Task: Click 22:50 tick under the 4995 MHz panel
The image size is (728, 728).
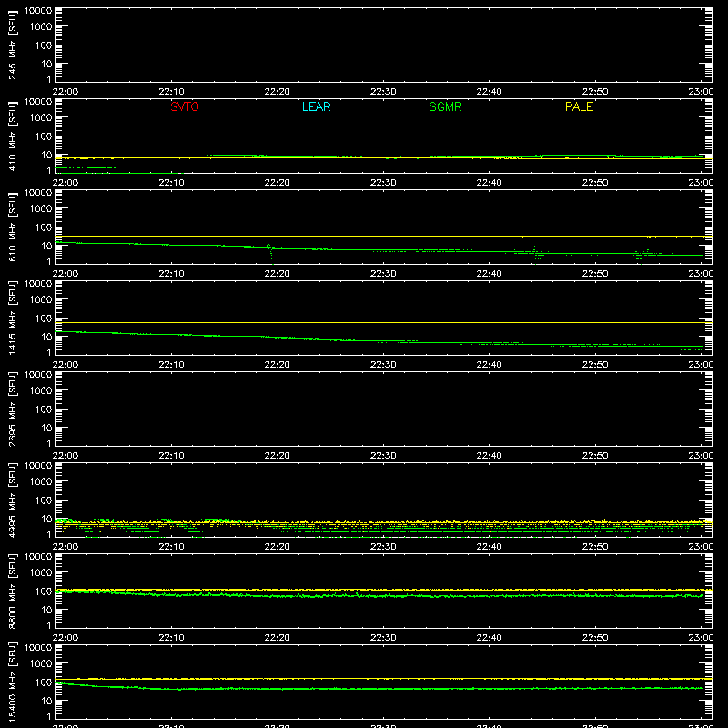Action: [595, 547]
